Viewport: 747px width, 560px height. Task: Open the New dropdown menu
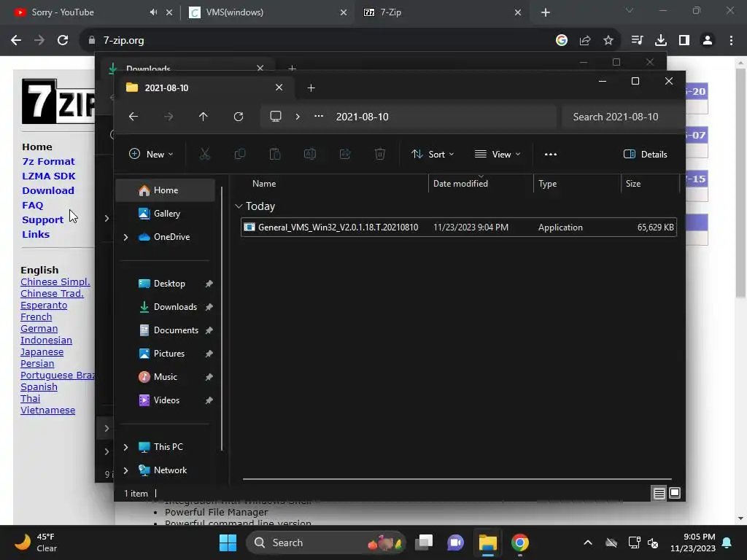tap(152, 155)
